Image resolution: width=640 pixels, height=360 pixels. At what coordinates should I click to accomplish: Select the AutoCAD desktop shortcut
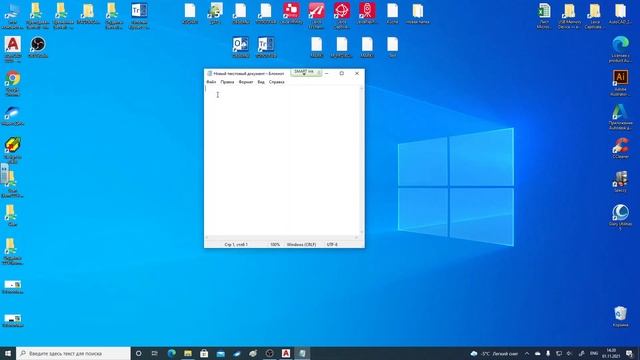click(x=13, y=49)
